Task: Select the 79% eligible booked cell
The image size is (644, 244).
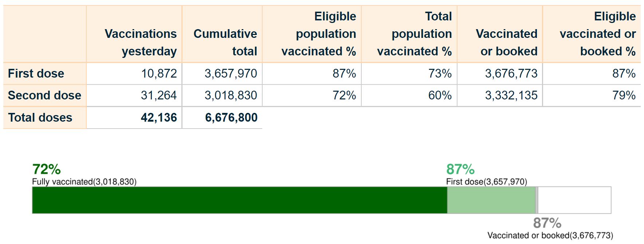Action: (x=624, y=95)
